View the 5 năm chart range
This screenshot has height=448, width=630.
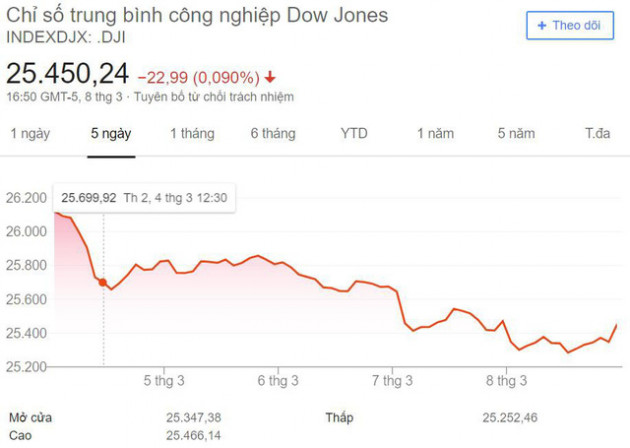(516, 133)
